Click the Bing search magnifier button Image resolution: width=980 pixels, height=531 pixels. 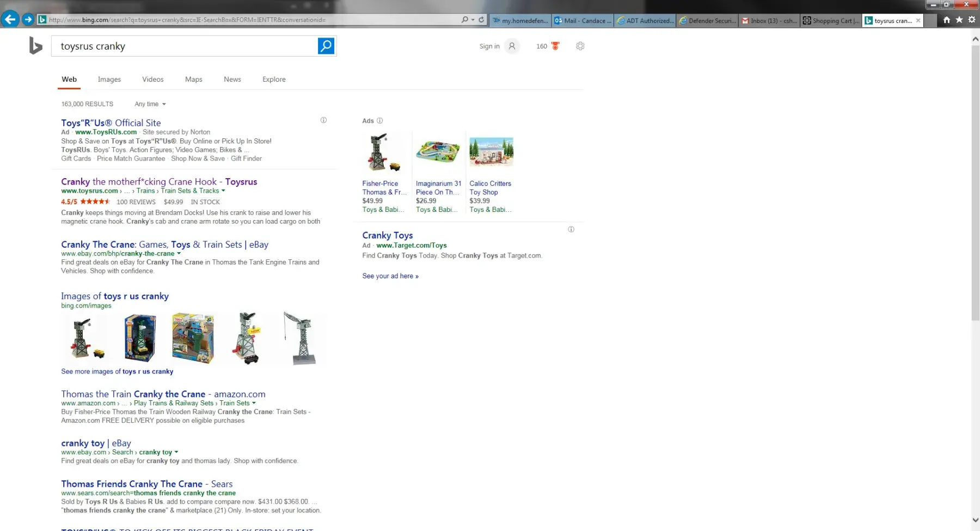[x=326, y=46]
